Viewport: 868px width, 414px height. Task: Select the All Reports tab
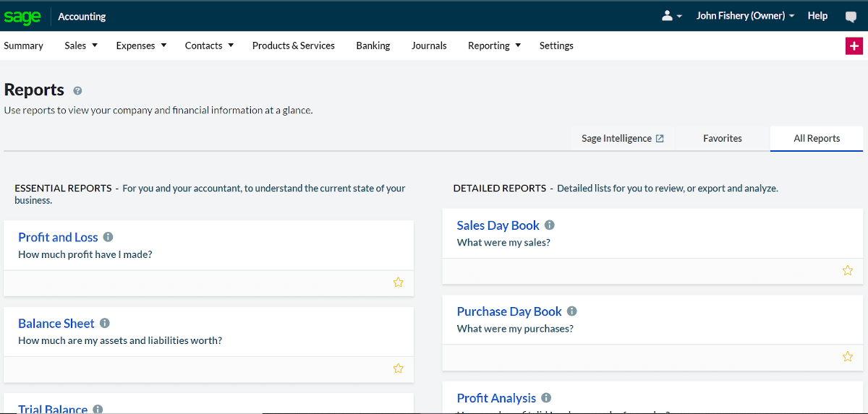[817, 138]
